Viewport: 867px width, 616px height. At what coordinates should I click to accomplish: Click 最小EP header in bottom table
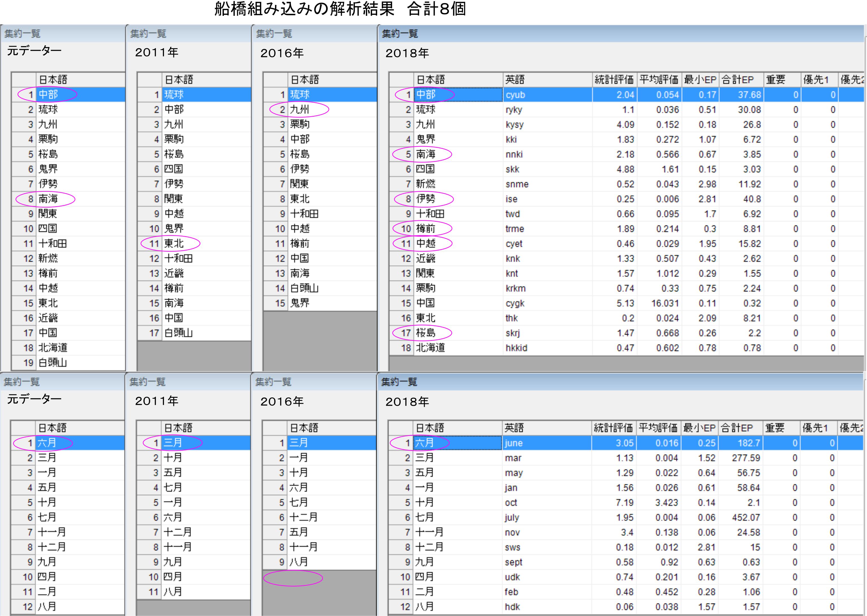699,428
